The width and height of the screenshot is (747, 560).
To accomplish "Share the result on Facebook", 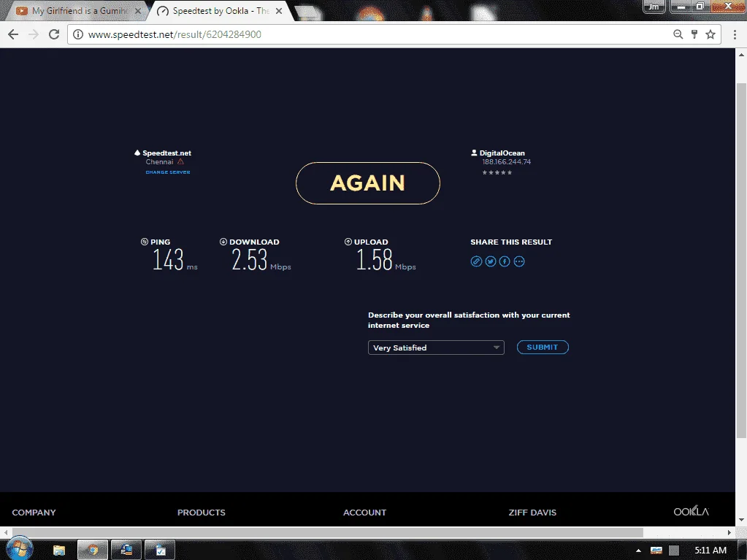I will (x=505, y=261).
